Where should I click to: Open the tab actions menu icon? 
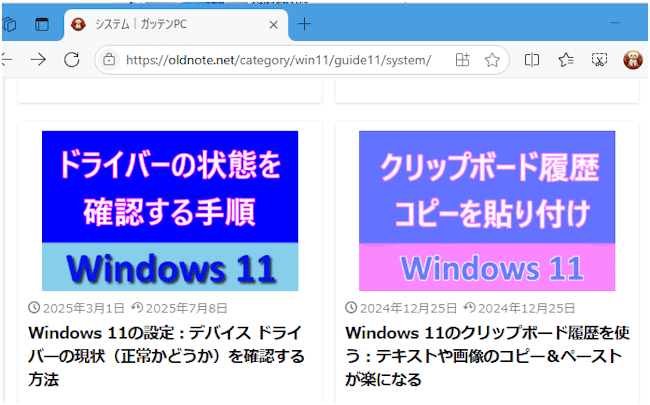point(41,24)
